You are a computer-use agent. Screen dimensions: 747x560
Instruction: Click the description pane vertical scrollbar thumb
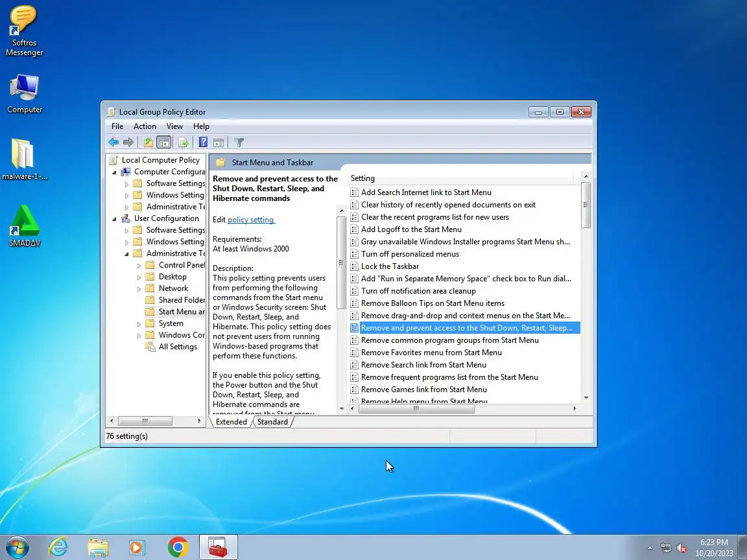[x=340, y=262]
